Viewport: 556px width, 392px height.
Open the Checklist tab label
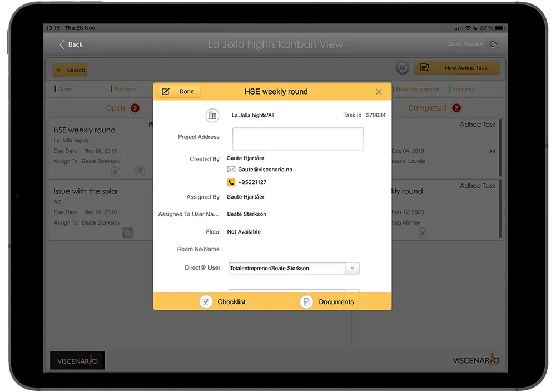(x=231, y=302)
